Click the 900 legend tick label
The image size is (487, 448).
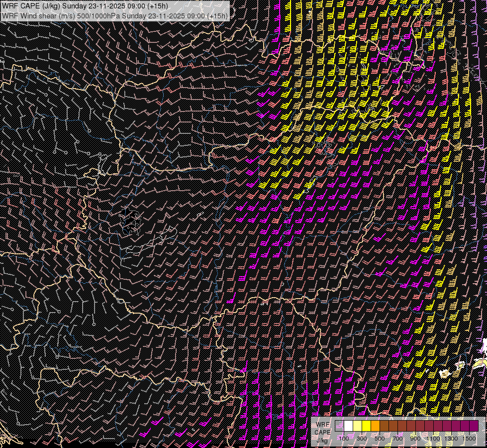[x=415, y=439]
